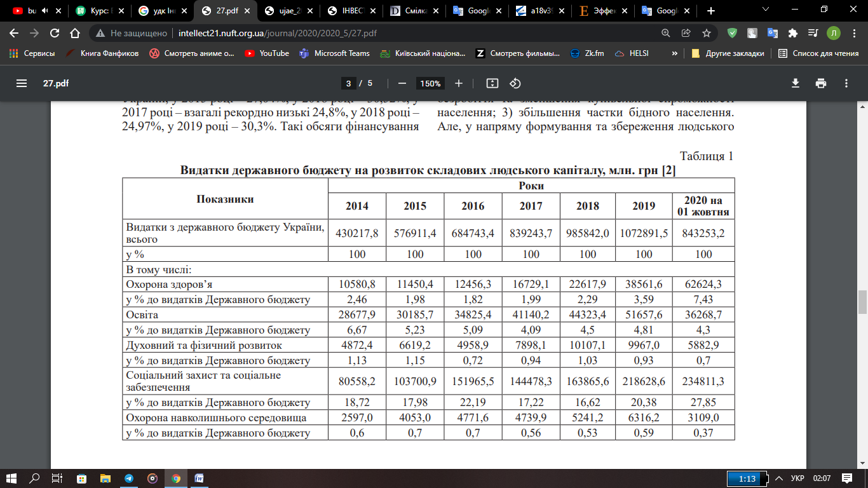This screenshot has height=488, width=868.
Task: Open the Список для чтения reading list
Action: 818,53
